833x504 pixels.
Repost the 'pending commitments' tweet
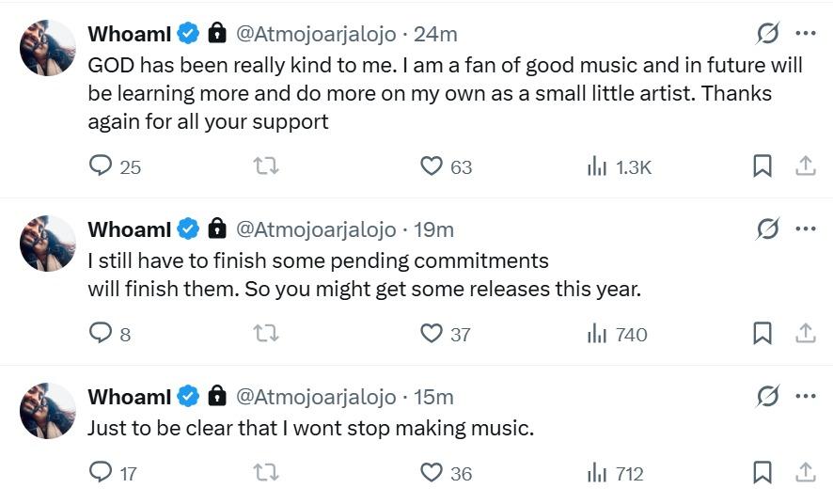coord(267,334)
